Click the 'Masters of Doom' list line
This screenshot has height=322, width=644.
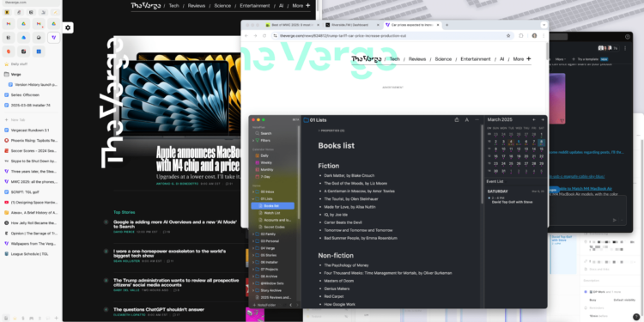pyautogui.click(x=339, y=281)
